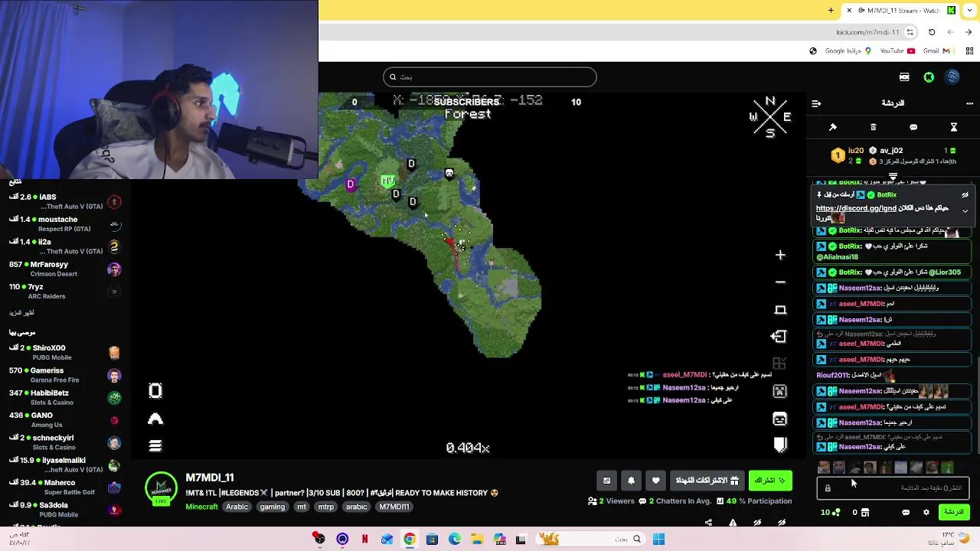Show more followed channels in sidebar
980x551 pixels.
coord(21,313)
